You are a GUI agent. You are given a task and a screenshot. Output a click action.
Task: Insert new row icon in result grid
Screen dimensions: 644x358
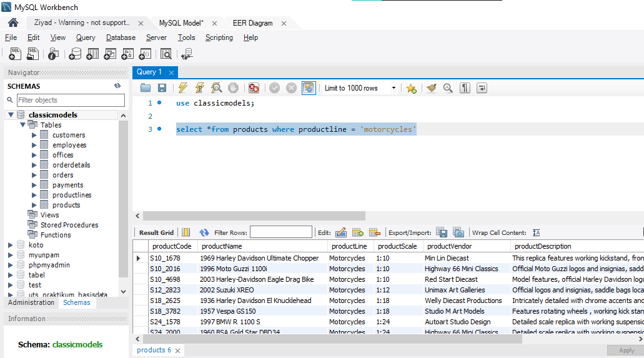tap(358, 232)
